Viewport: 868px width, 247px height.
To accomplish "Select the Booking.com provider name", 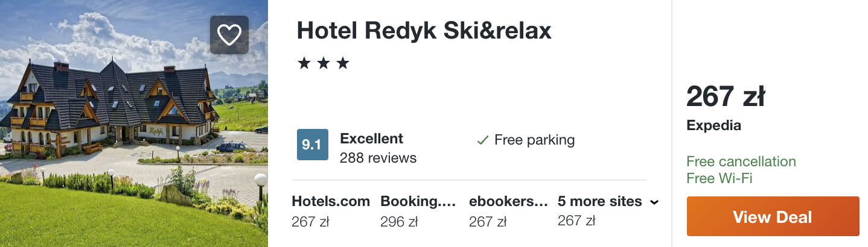I will pyautogui.click(x=418, y=202).
